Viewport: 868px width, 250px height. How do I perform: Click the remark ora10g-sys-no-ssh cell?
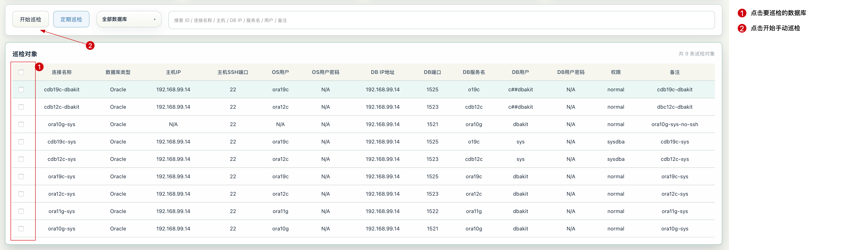(x=675, y=124)
